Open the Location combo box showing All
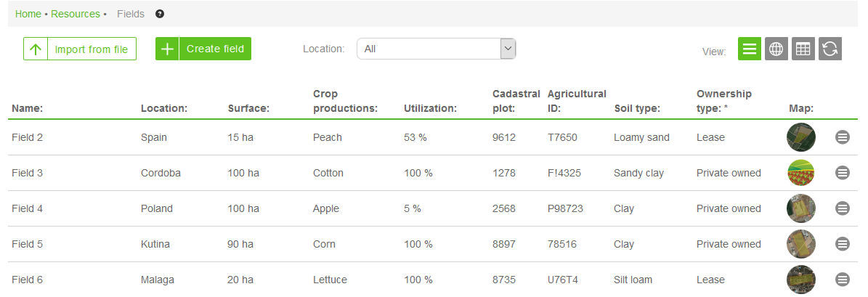The width and height of the screenshot is (868, 297). [x=429, y=49]
